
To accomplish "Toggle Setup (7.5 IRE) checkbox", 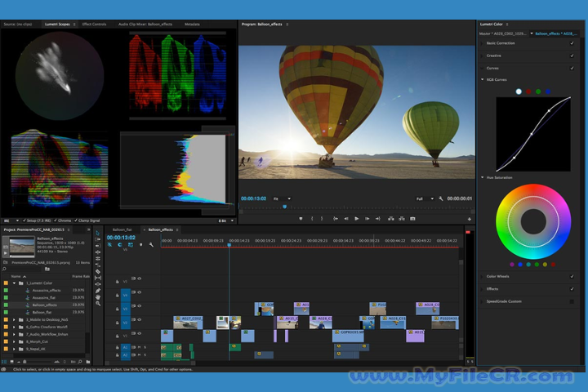I will pos(24,220).
